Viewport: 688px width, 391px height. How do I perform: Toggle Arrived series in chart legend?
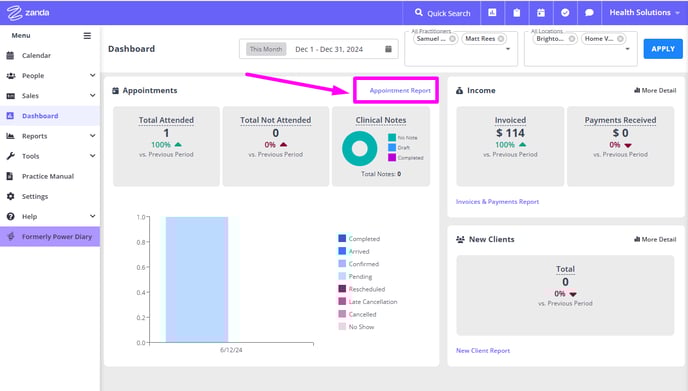[354, 251]
